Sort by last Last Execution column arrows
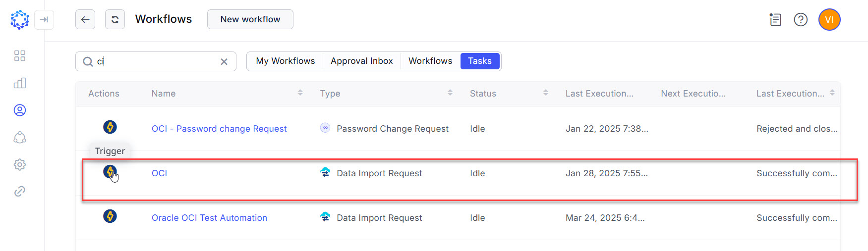Viewport: 868px width, 251px height. point(832,93)
